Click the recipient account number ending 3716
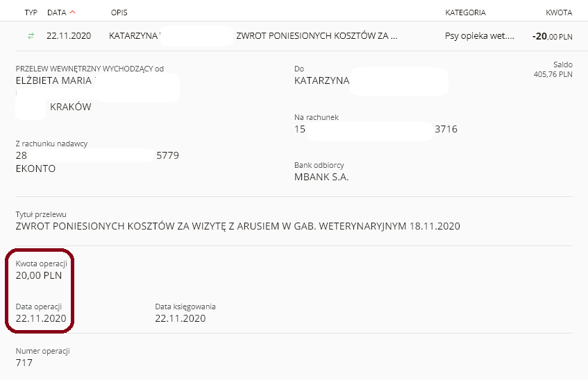Image resolution: width=588 pixels, height=380 pixels. coord(376,129)
